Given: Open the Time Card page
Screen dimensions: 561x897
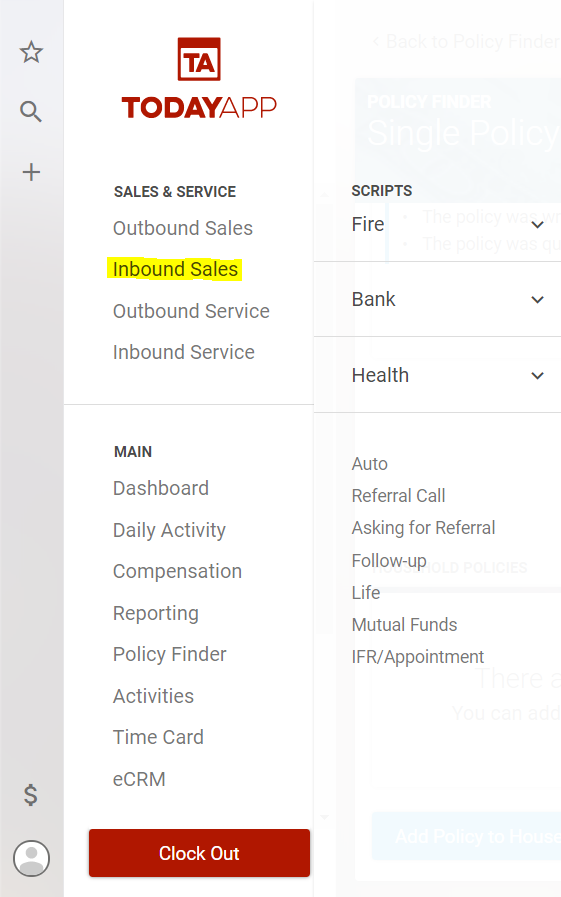Looking at the screenshot, I should [x=158, y=737].
